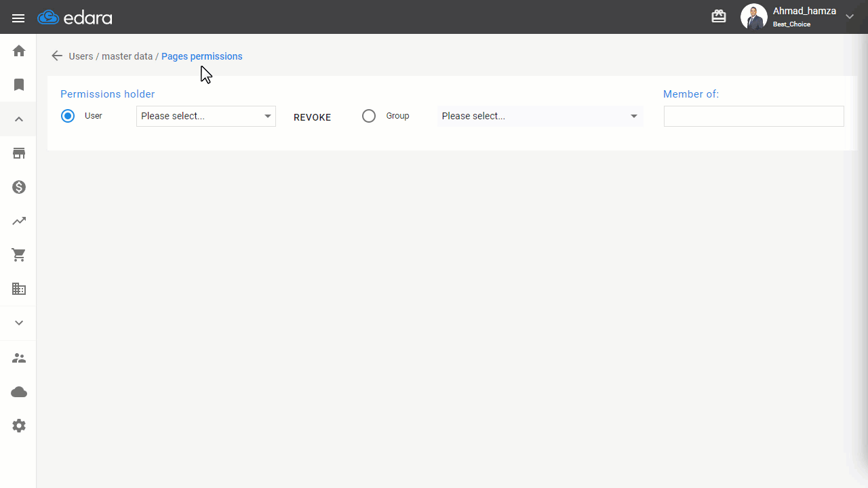The height and width of the screenshot is (488, 868).
Task: Collapse sidebar section with up chevron
Action: coord(19,119)
